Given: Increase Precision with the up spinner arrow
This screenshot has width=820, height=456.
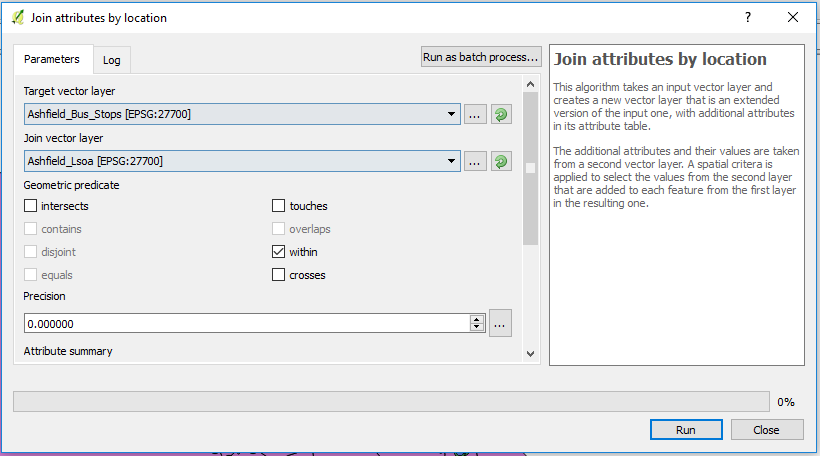Looking at the screenshot, I should 476,320.
